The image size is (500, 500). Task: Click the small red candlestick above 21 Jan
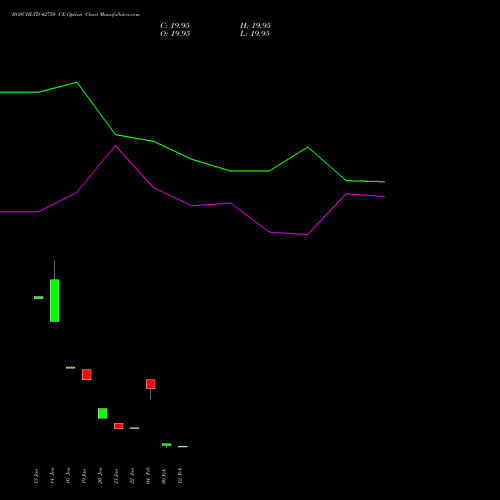(119, 426)
